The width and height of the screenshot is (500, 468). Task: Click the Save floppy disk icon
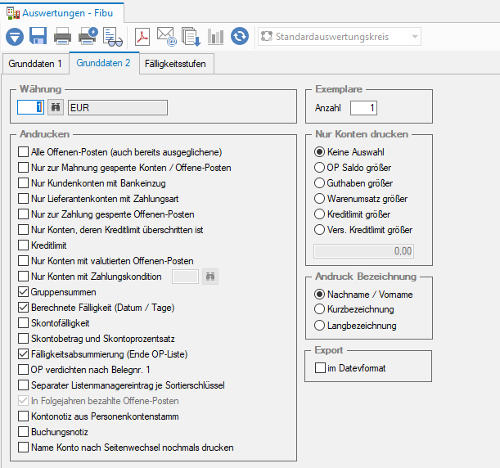click(38, 36)
